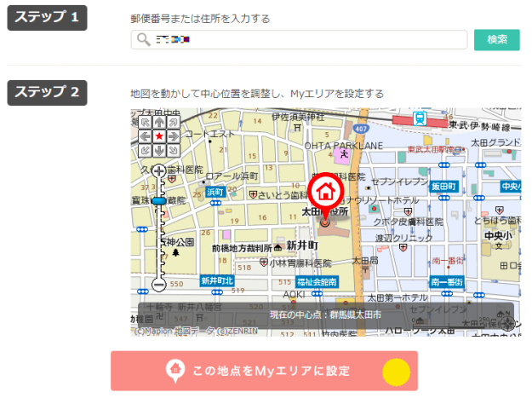Image resolution: width=532 pixels, height=398 pixels.
Task: Pan map south with the down arrow
Action: pyautogui.click(x=159, y=151)
